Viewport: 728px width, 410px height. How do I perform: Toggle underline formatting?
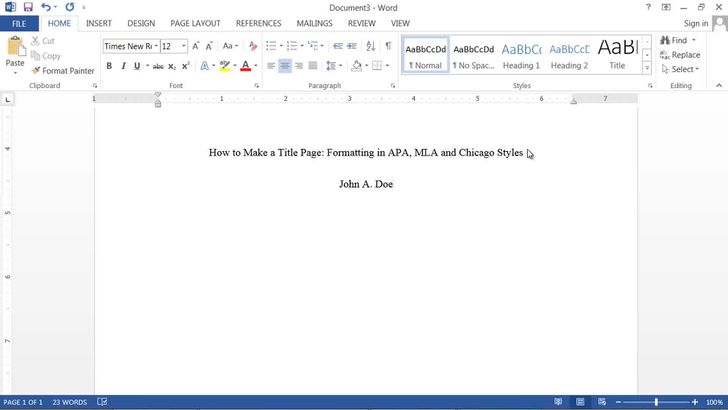click(137, 66)
